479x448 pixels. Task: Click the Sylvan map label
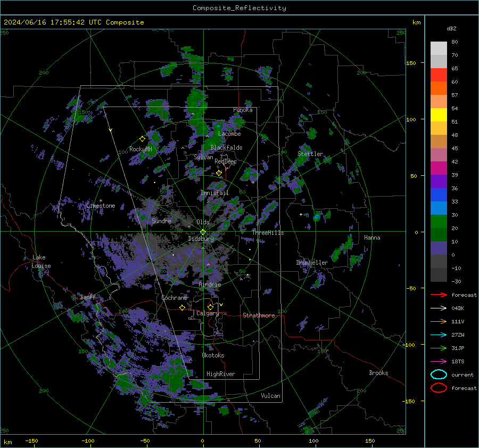(x=203, y=157)
